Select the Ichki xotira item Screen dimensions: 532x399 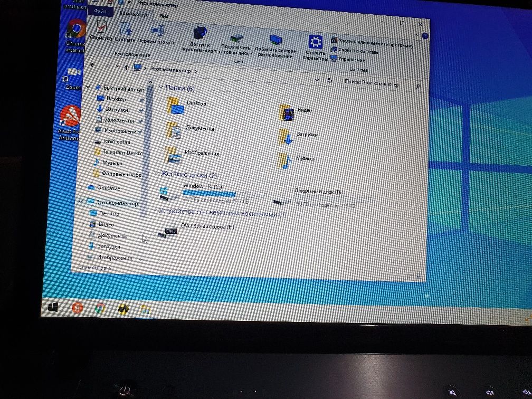[x=116, y=141]
